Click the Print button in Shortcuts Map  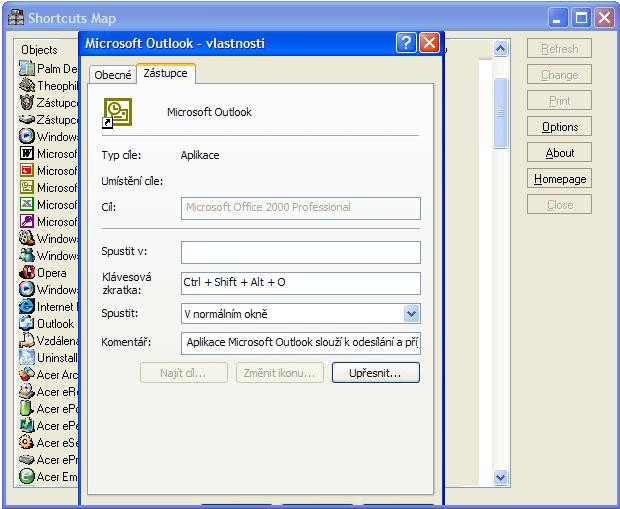(560, 101)
